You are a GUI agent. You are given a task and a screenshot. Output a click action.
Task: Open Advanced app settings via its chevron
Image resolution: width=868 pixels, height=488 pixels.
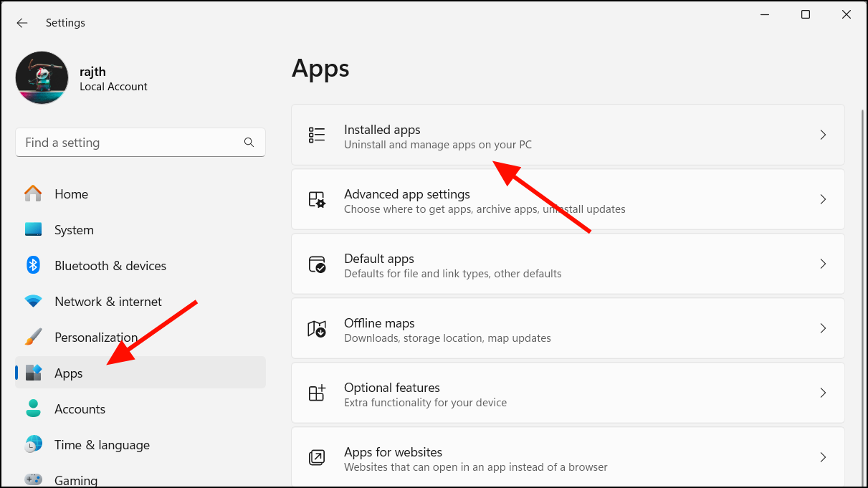(823, 198)
